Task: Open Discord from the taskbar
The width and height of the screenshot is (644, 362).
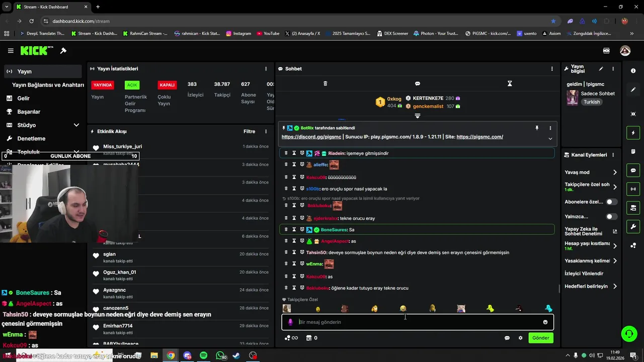Action: 187,355
